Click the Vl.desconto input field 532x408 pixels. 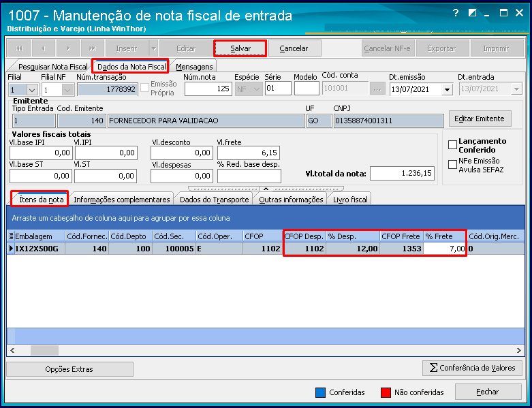pyautogui.click(x=182, y=153)
